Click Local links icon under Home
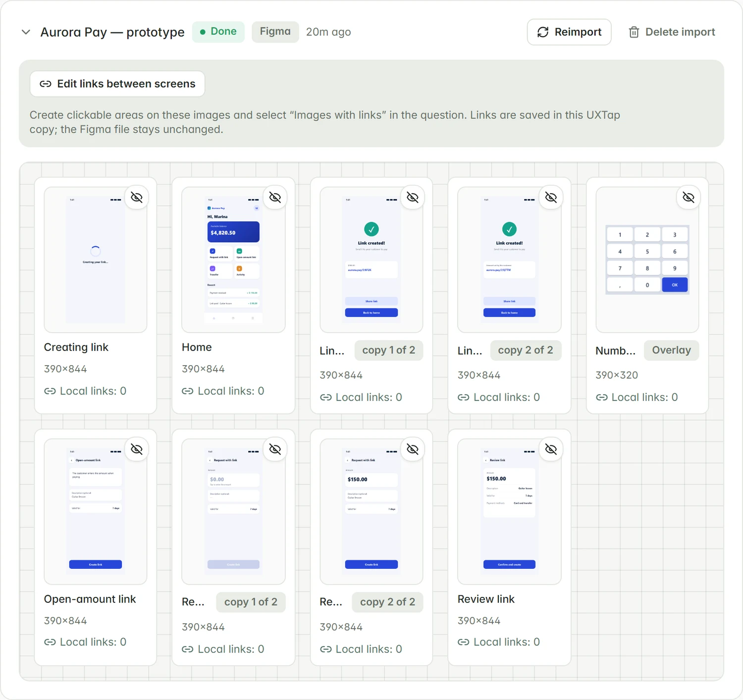 click(x=188, y=391)
